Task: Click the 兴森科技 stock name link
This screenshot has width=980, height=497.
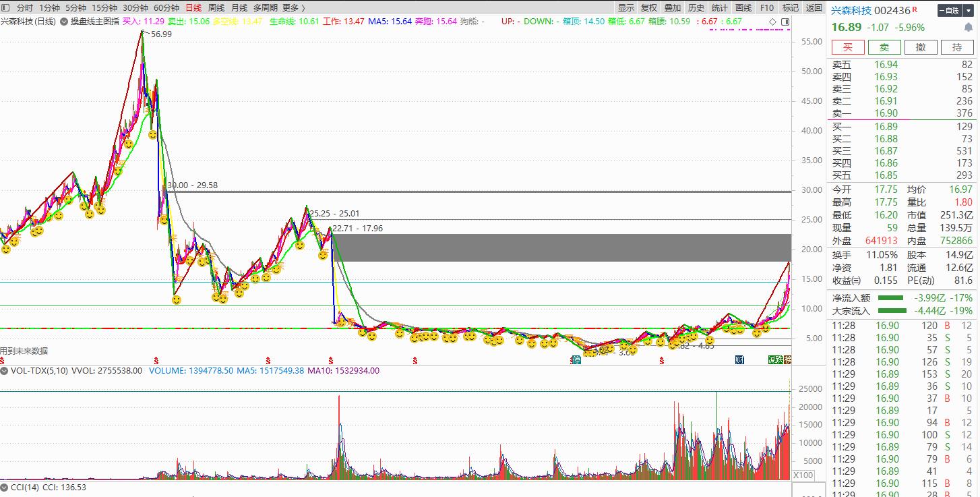Action: [x=851, y=10]
